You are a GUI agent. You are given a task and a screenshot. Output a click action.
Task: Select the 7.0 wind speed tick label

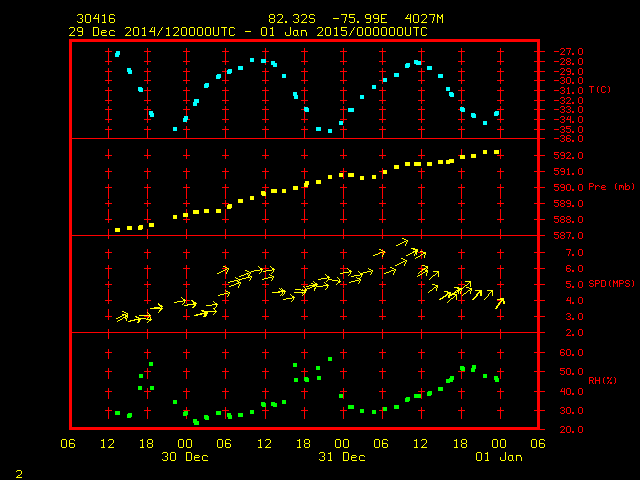click(574, 253)
